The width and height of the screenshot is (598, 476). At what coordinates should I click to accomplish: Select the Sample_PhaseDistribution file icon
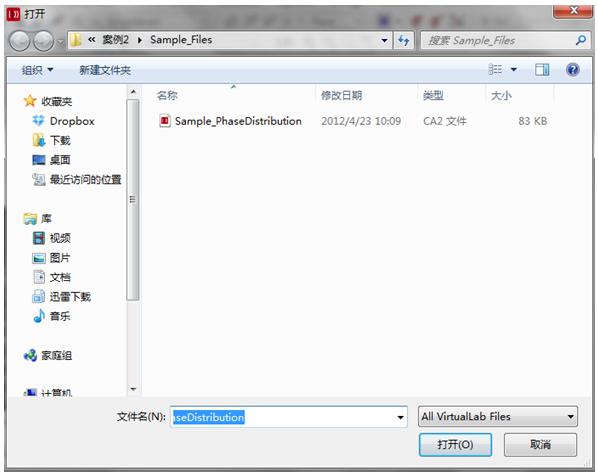click(164, 121)
